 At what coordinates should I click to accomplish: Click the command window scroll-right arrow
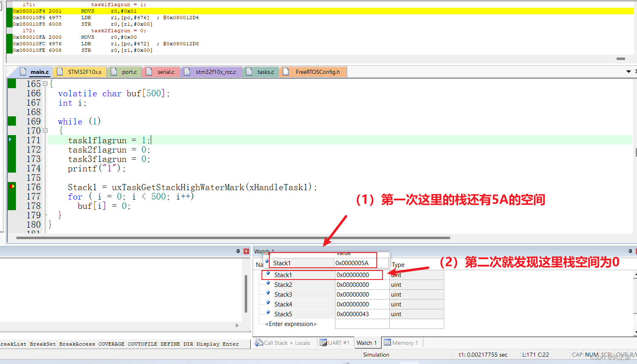click(237, 325)
